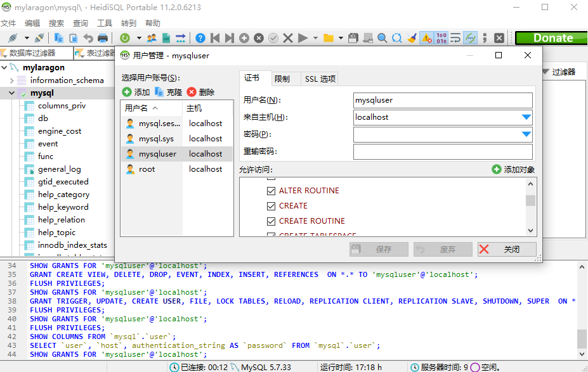Open the 文件 menu

click(8, 23)
